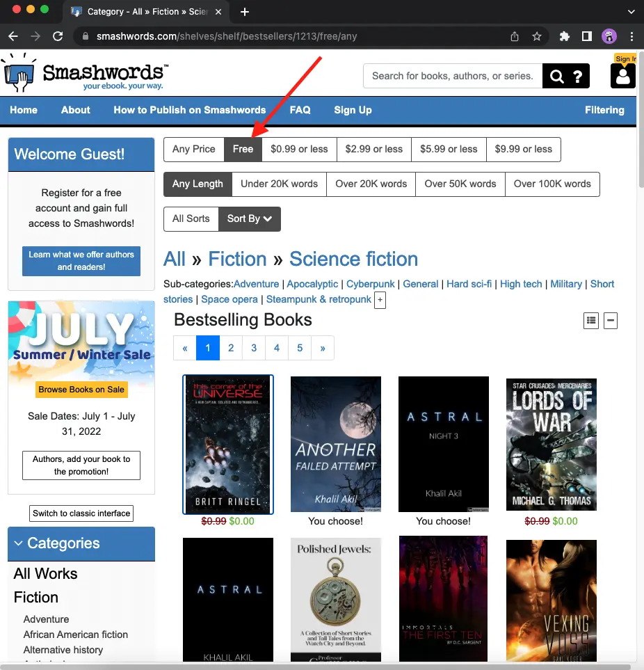Go to previous page of results
Screen dimensions: 644x670
pyautogui.click(x=185, y=349)
